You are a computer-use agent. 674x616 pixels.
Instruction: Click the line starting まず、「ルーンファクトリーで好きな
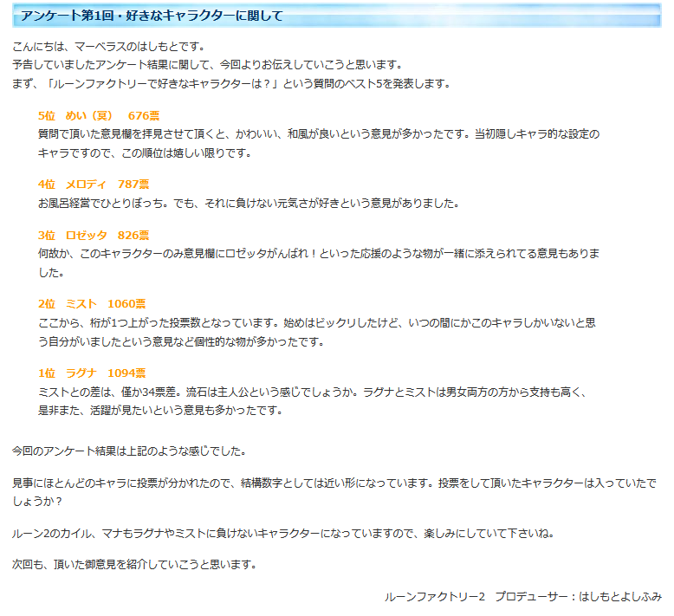pos(231,84)
